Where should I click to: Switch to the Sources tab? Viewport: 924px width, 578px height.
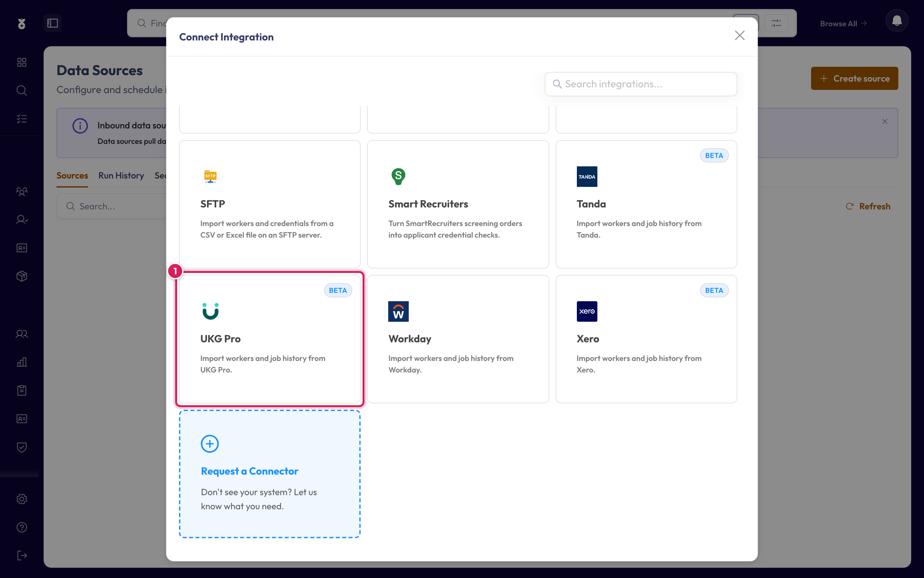72,175
